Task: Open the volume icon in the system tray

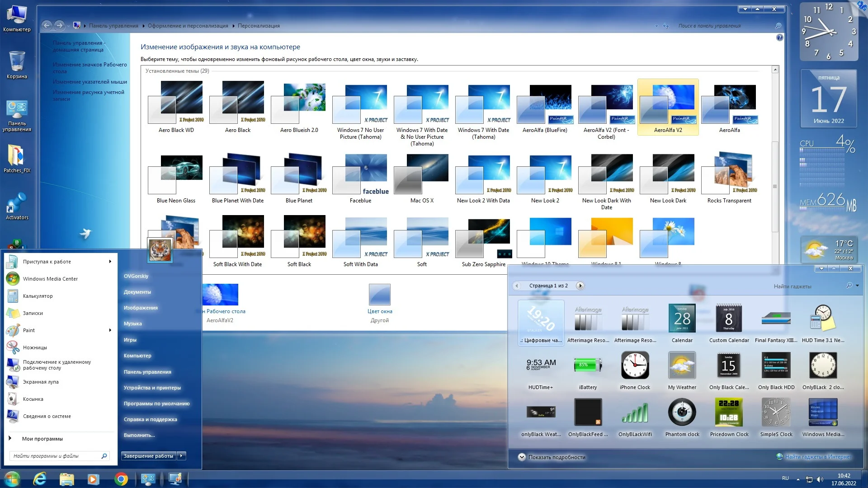Action: [x=820, y=479]
